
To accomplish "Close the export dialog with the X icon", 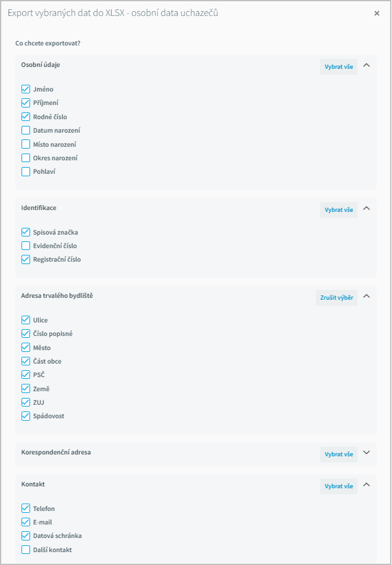I will [x=377, y=14].
